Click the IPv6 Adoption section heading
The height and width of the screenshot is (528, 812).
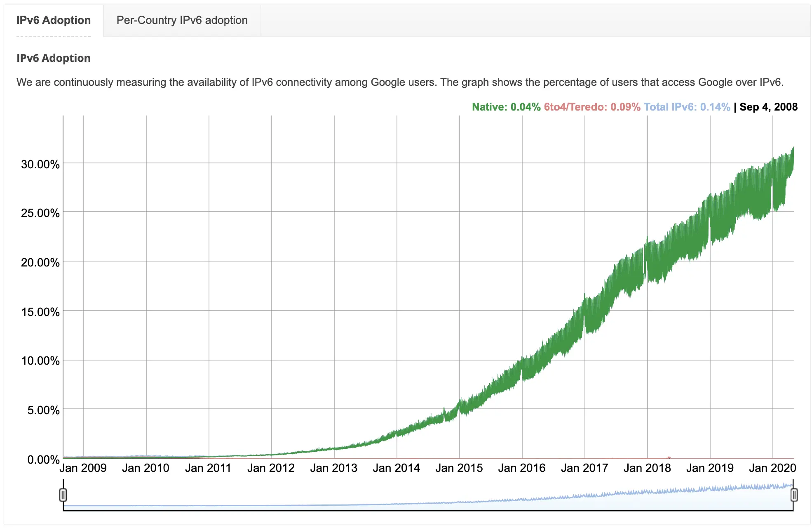(x=54, y=58)
